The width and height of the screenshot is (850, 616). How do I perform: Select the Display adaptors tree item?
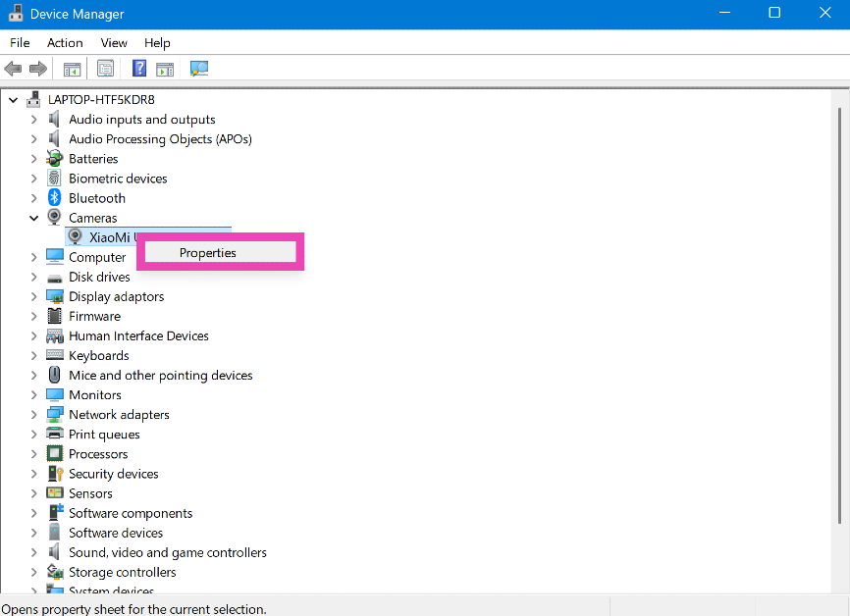pyautogui.click(x=116, y=296)
